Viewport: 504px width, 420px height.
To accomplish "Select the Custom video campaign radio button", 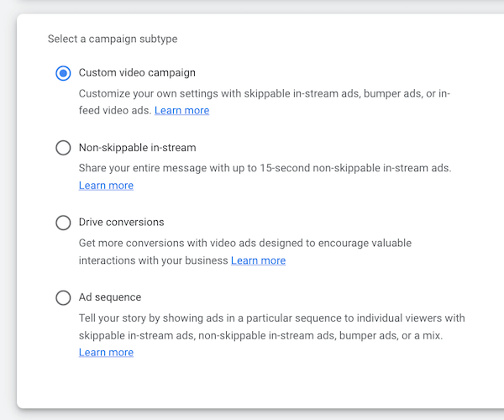I will point(63,73).
